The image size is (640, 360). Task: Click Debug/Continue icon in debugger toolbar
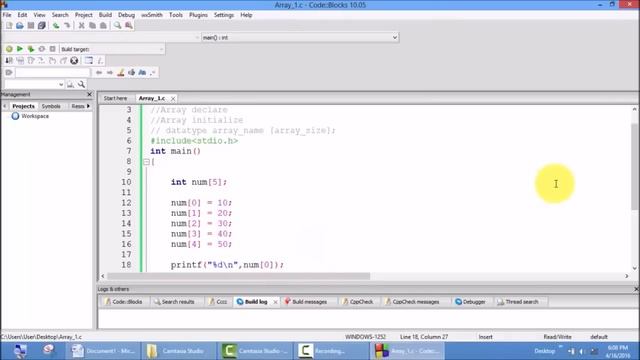coord(9,61)
